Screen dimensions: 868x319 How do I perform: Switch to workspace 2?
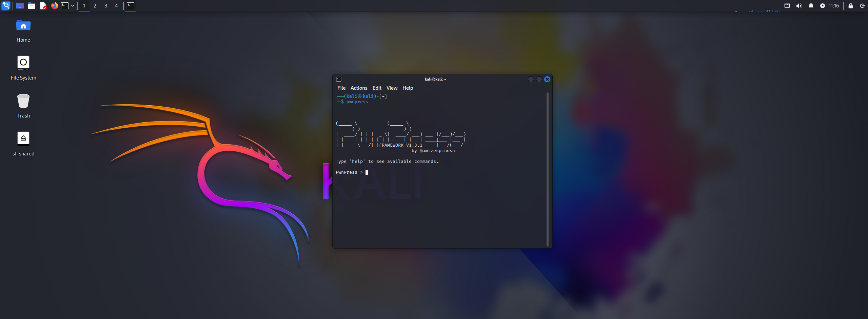pos(95,6)
